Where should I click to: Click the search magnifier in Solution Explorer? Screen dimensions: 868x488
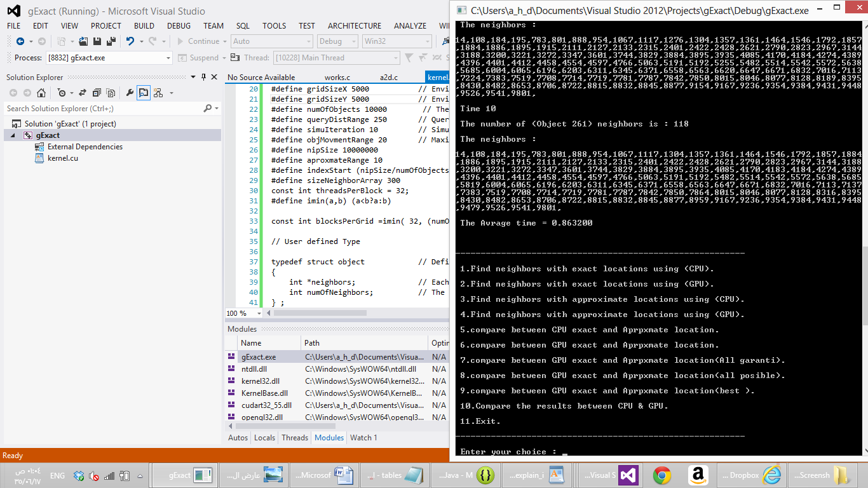tap(207, 109)
